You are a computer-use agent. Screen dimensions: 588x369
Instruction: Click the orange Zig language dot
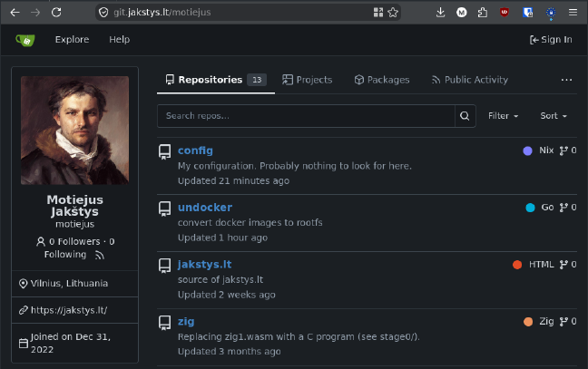click(528, 322)
